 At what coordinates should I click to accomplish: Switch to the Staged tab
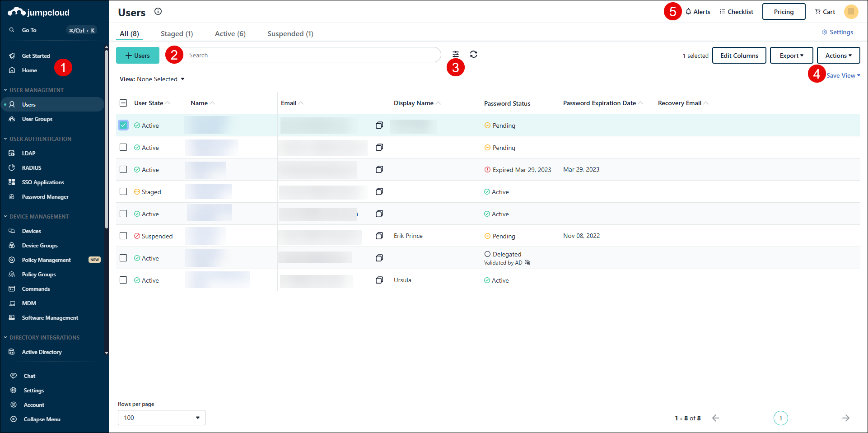(177, 33)
